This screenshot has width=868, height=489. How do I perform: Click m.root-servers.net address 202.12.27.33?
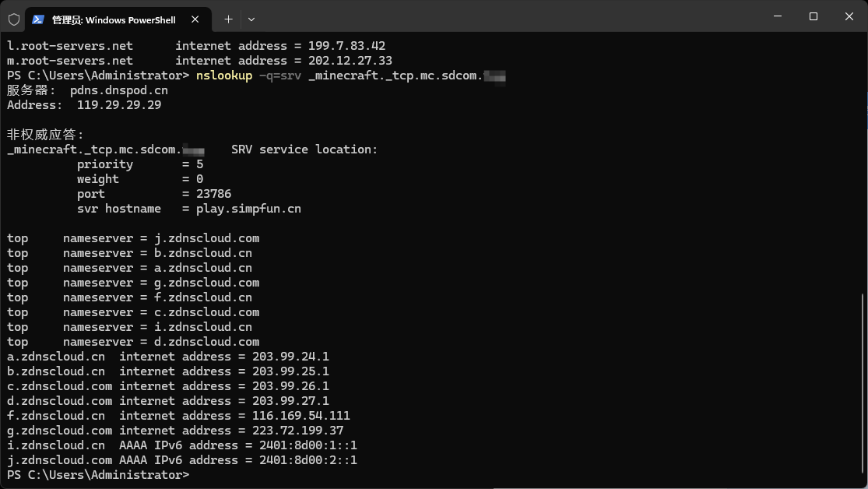350,61
